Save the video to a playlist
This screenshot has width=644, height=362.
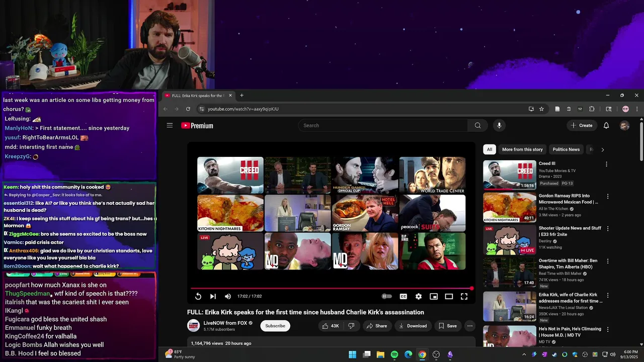pyautogui.click(x=448, y=326)
